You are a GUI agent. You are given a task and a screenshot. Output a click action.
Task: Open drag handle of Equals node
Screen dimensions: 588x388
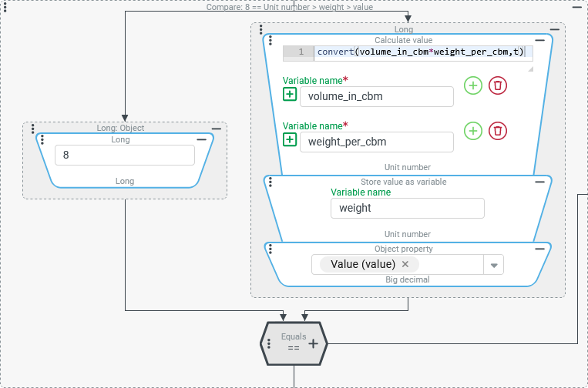[x=269, y=343]
